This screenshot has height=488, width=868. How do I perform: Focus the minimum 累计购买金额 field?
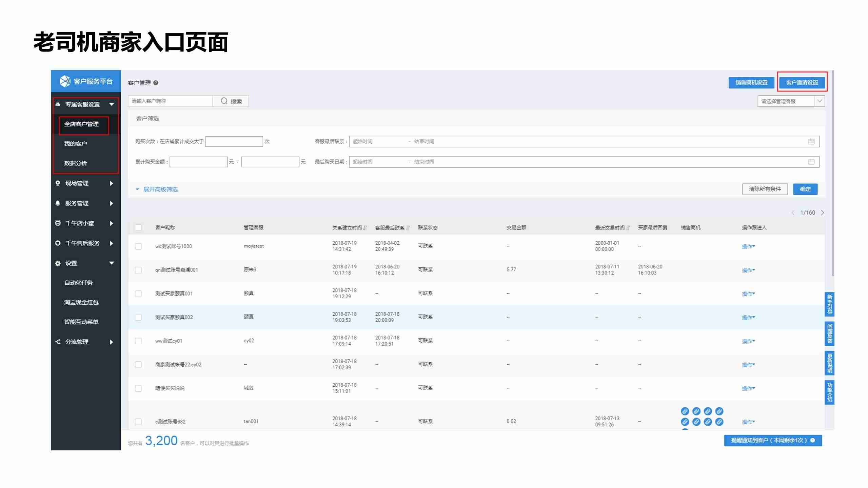tap(198, 162)
